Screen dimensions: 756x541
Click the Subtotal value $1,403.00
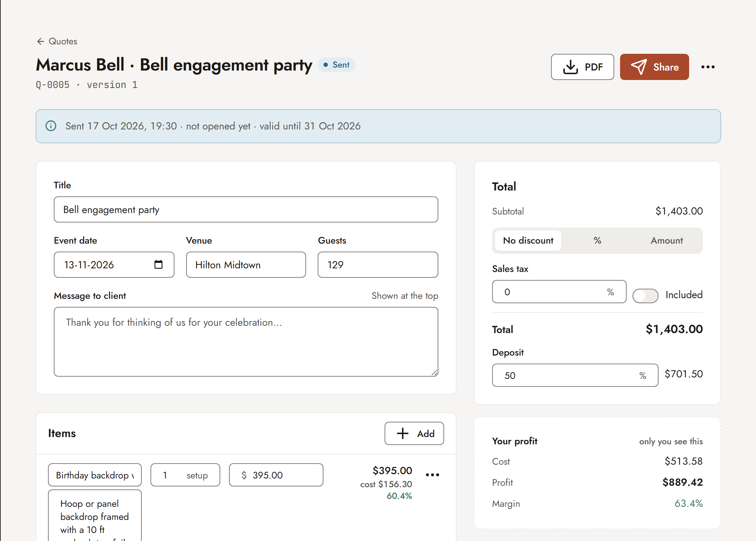679,211
